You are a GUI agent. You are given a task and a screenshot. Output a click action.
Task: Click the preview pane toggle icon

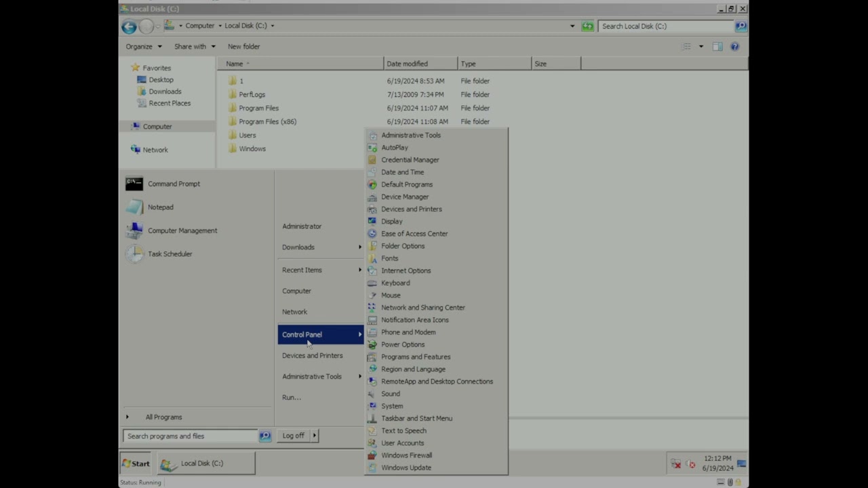717,47
